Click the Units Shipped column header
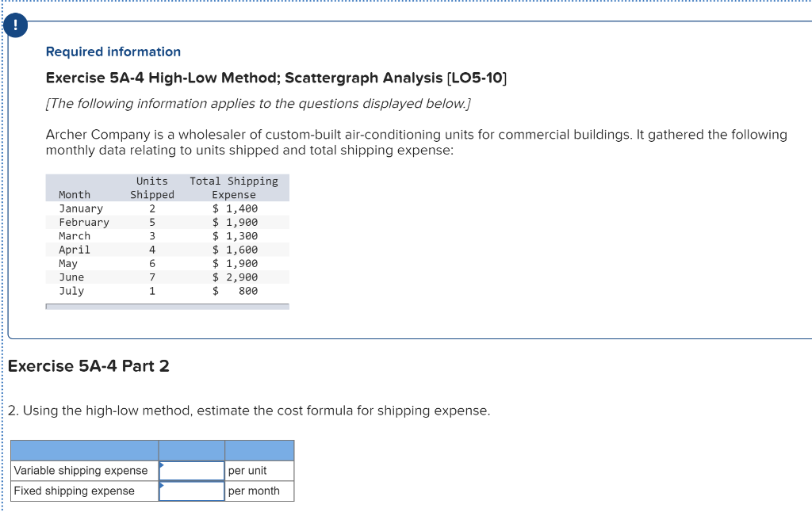This screenshot has height=512, width=812. tap(151, 188)
